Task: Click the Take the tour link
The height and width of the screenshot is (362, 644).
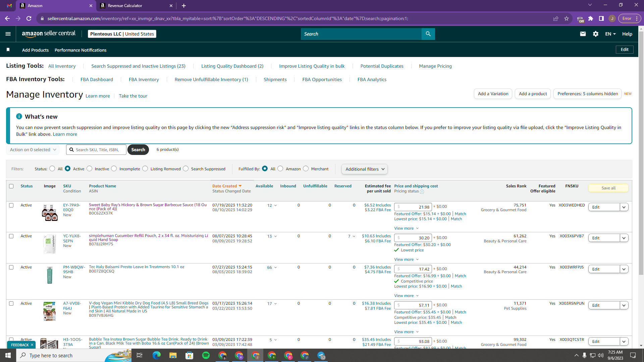Action: point(133,96)
